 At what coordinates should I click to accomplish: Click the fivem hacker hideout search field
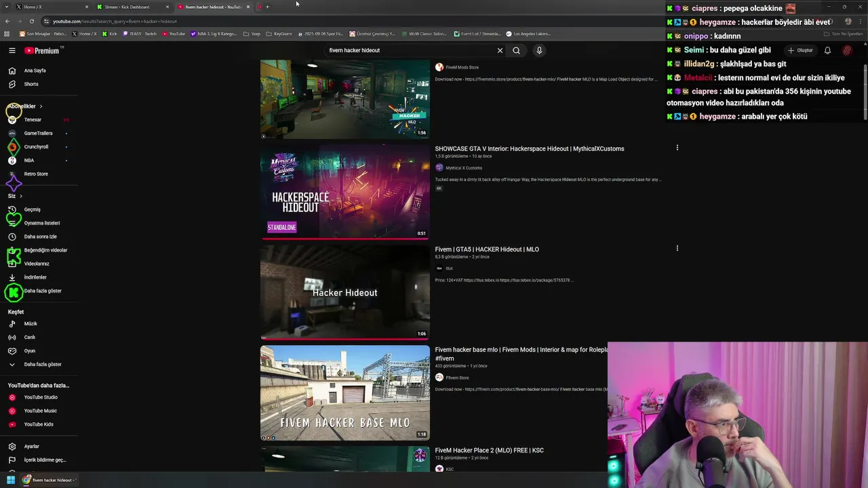point(410,50)
